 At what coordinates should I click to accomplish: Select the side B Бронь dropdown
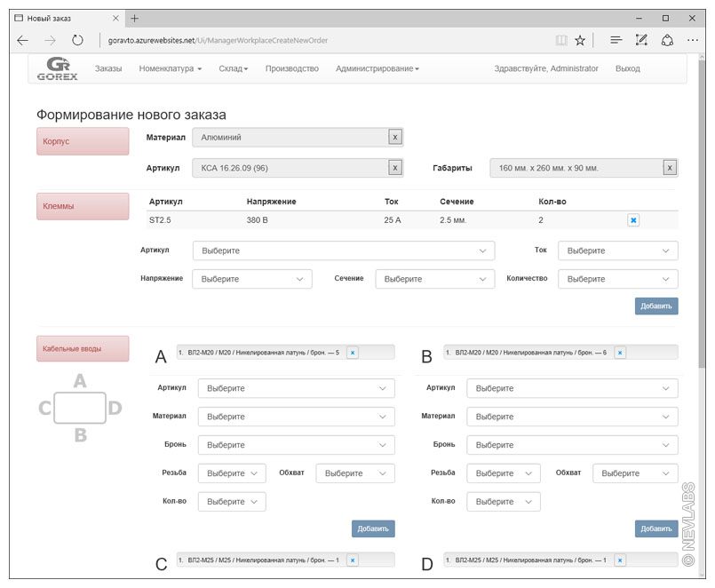(572, 445)
